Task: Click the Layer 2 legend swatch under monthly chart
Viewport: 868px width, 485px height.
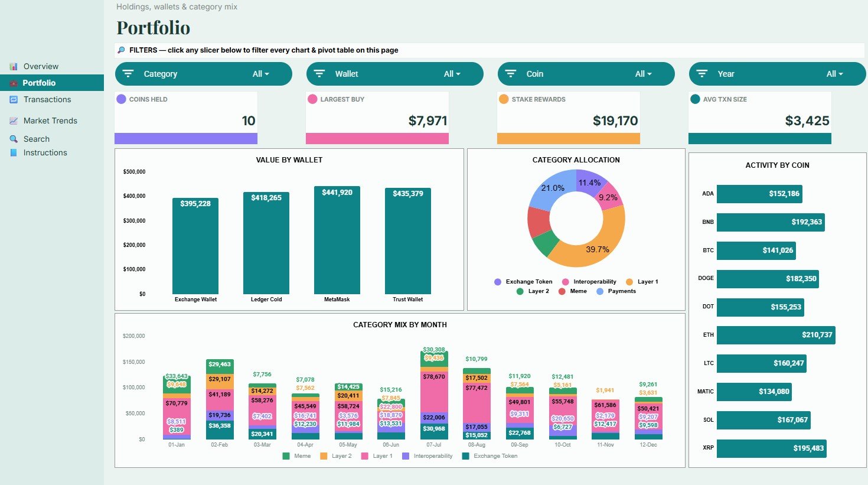Action: coord(324,456)
